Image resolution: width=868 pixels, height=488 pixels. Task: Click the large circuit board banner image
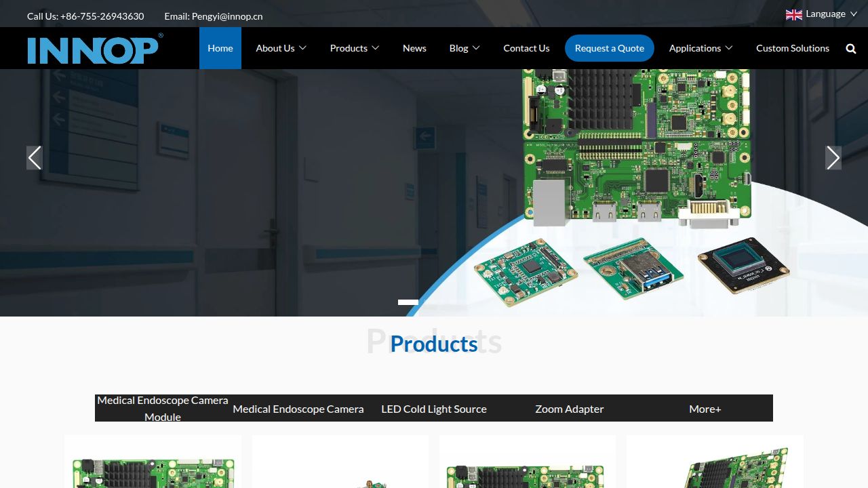637,149
